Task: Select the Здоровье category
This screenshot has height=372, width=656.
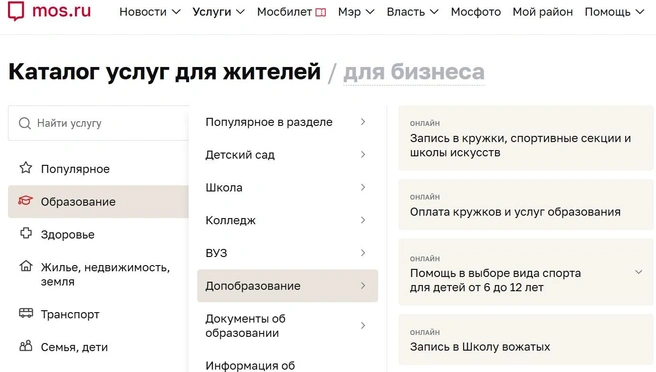Action: pos(98,234)
